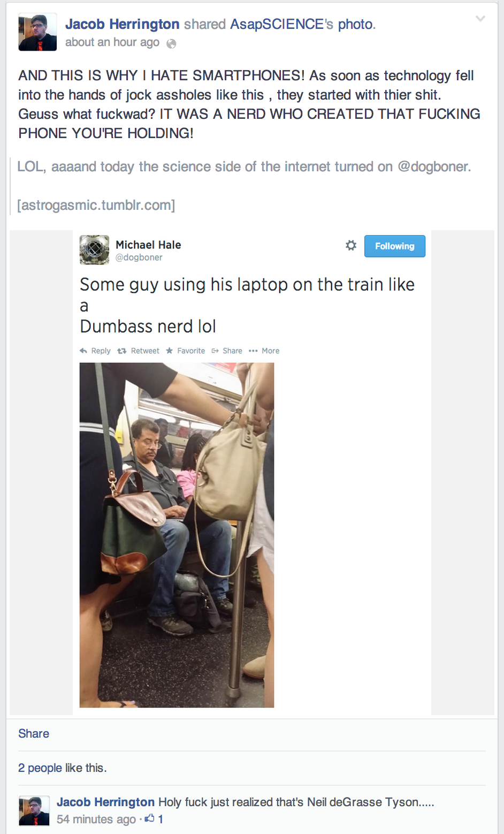Open the post options chevron menu

480,19
